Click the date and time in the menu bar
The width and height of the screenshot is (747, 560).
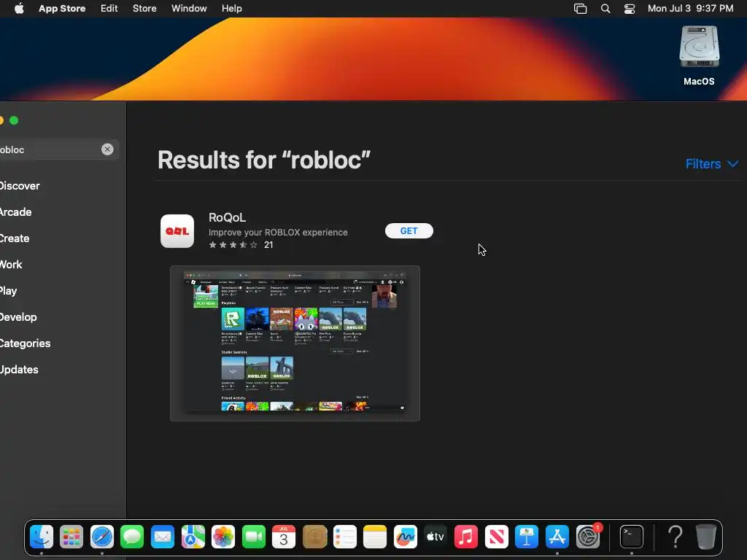(690, 9)
